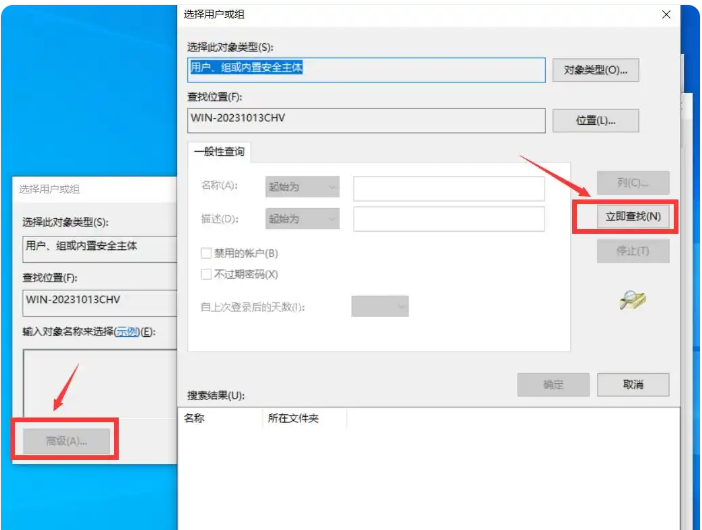
Task: Click the 位置(L)... button
Action: (595, 121)
